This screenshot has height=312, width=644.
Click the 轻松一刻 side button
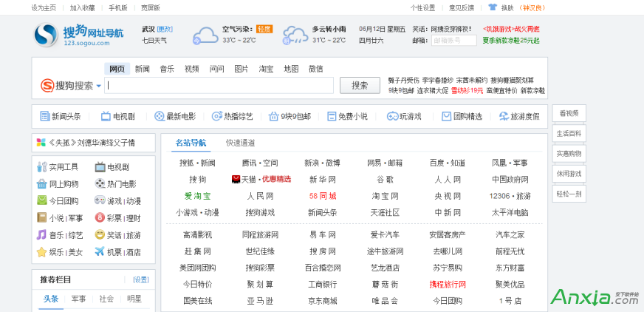click(x=569, y=194)
